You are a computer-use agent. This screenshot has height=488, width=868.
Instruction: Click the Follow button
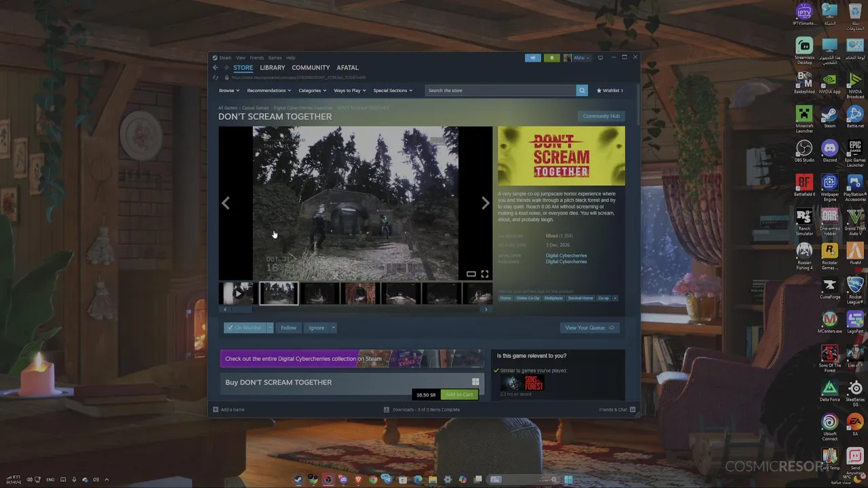click(x=288, y=327)
